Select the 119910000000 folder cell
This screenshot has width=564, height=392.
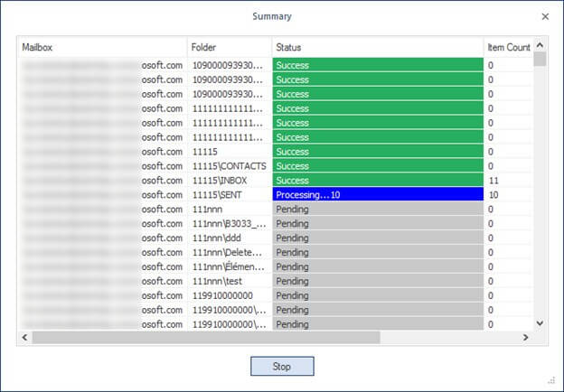point(230,295)
